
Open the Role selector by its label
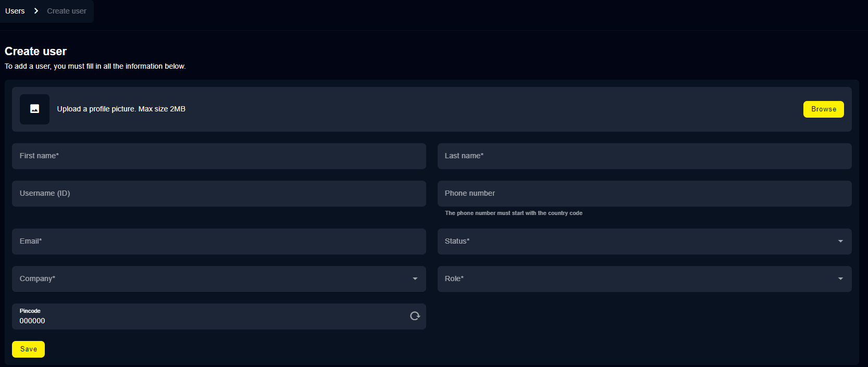pyautogui.click(x=454, y=279)
